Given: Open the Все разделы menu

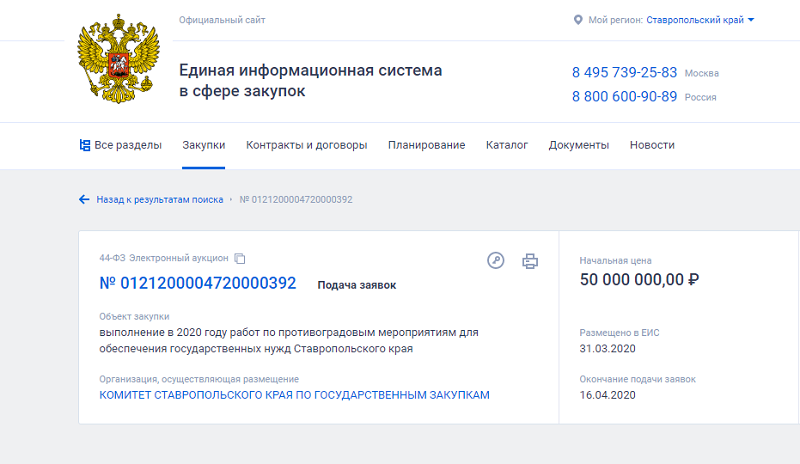Looking at the screenshot, I should point(127,145).
